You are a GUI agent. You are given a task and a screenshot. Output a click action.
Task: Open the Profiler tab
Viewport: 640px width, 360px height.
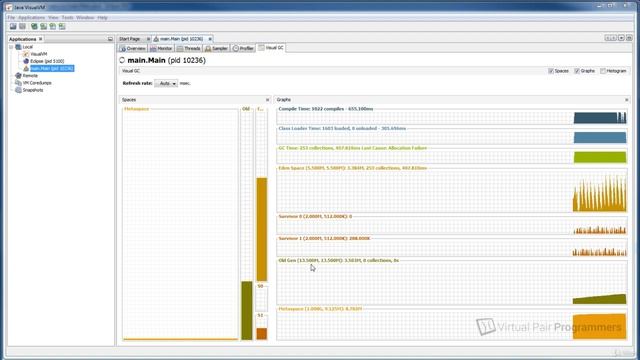[x=243, y=48]
